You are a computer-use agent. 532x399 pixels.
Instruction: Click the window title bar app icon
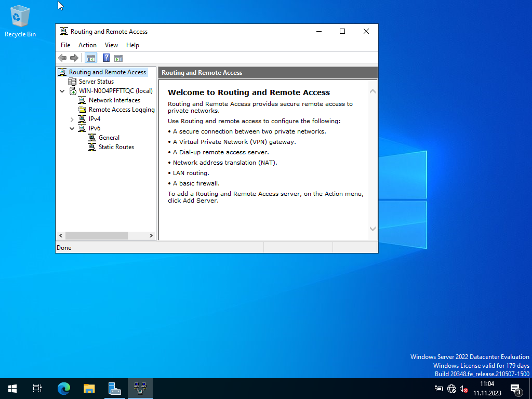click(x=64, y=31)
